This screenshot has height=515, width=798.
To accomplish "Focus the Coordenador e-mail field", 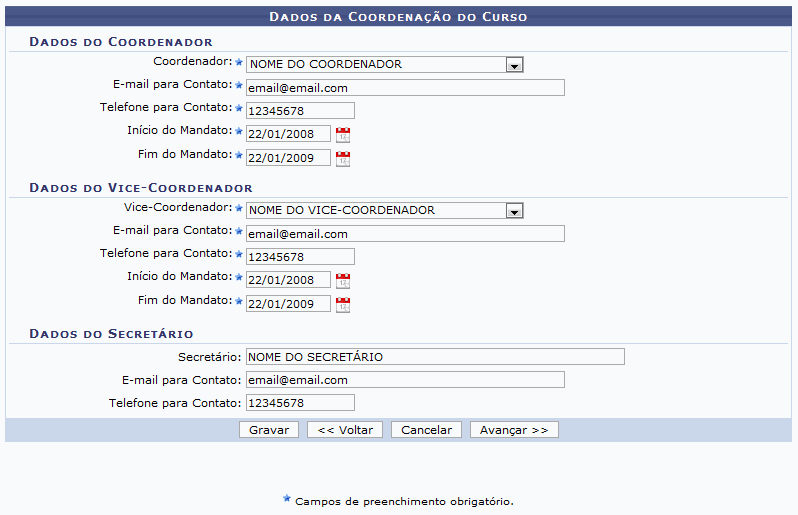I will point(405,88).
